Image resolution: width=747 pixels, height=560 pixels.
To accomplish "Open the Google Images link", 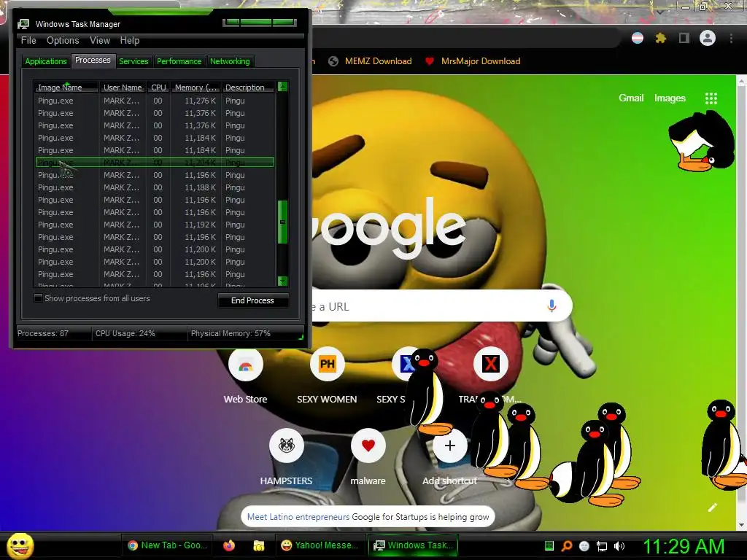I will pyautogui.click(x=670, y=98).
